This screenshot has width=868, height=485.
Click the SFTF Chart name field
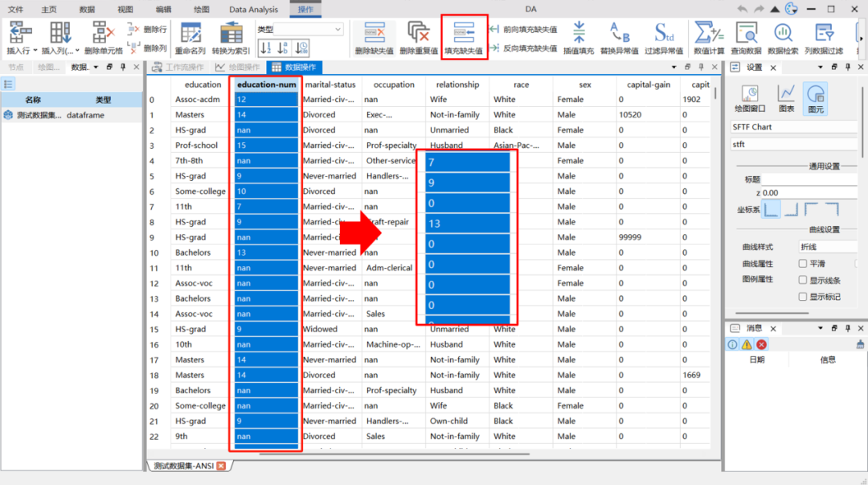click(x=793, y=127)
